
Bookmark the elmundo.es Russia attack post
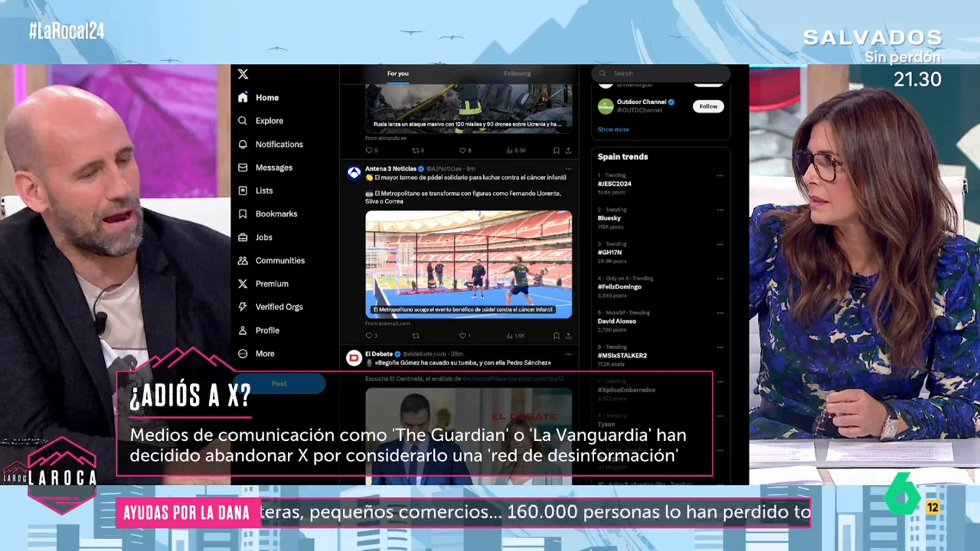[556, 150]
